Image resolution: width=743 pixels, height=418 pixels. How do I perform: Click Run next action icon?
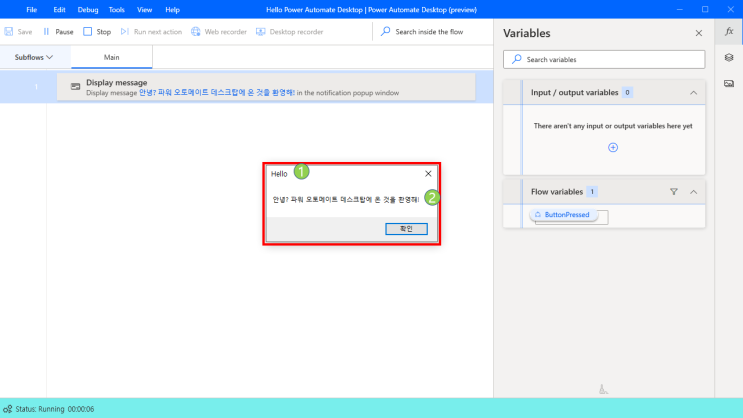pos(125,32)
